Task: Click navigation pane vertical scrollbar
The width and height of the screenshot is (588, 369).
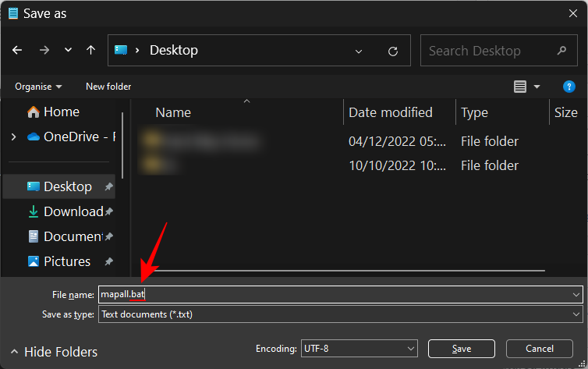Action: [x=122, y=146]
